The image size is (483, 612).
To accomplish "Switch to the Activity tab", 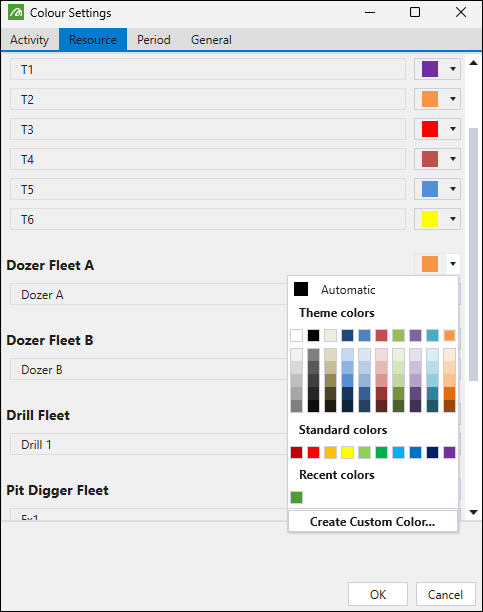I will [x=30, y=40].
